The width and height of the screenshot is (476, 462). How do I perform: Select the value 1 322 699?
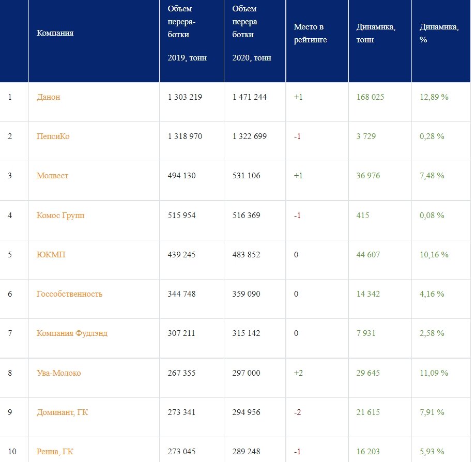pyautogui.click(x=250, y=136)
